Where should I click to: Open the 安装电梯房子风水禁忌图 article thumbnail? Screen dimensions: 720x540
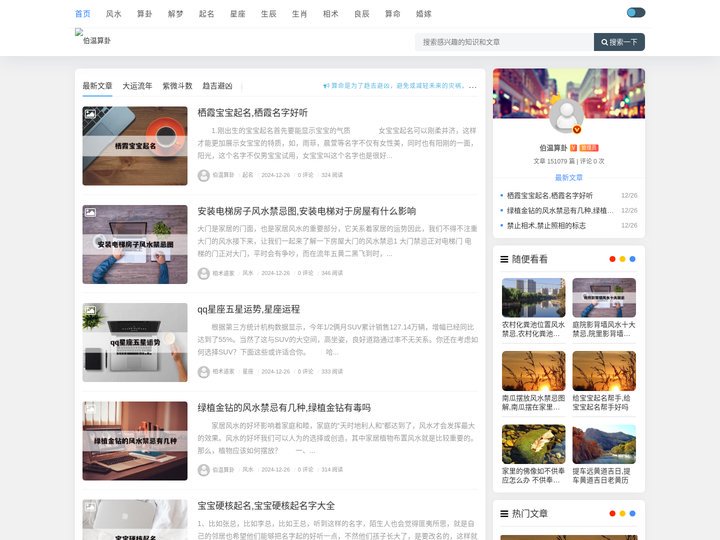point(135,244)
